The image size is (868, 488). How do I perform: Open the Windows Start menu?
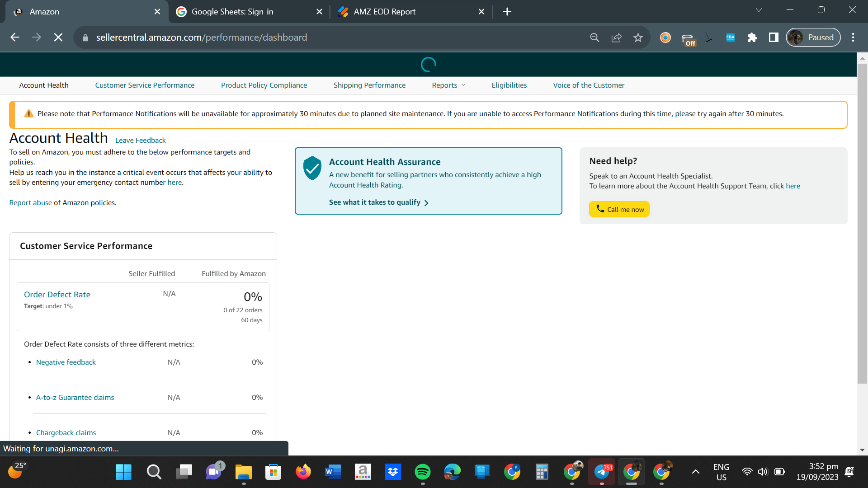(x=123, y=472)
